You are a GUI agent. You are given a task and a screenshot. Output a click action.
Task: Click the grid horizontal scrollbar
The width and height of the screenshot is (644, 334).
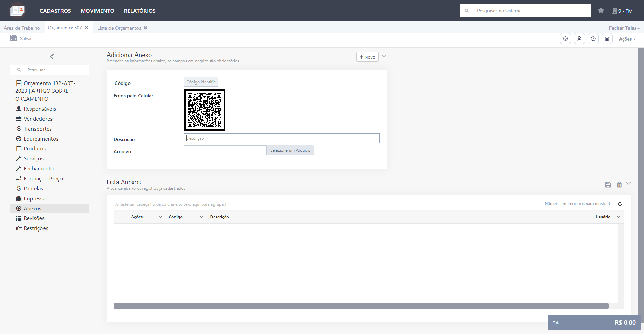(361, 306)
